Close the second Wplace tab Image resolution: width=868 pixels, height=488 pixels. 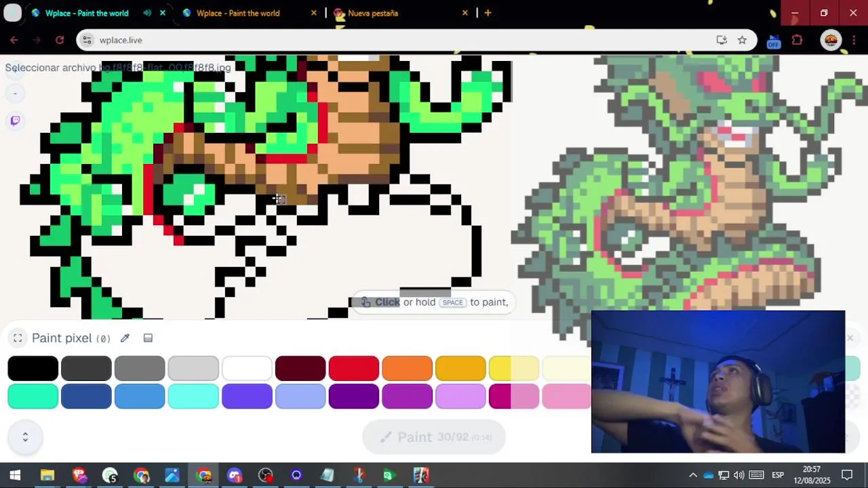point(313,13)
